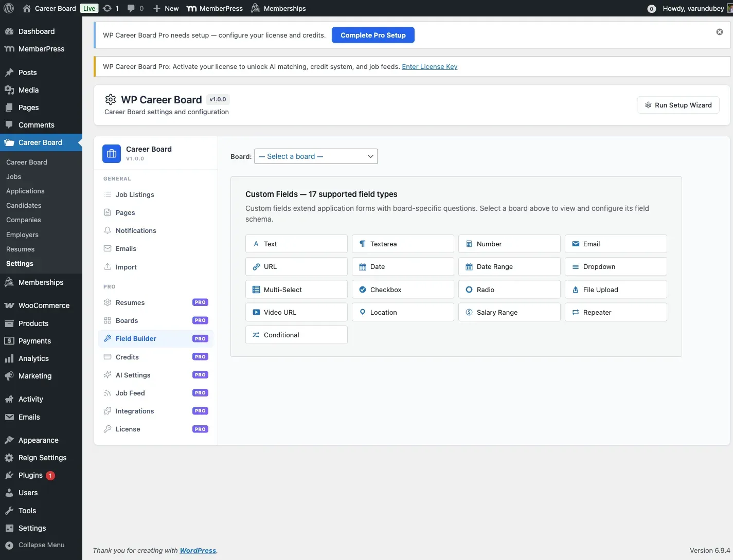This screenshot has height=560, width=733.
Task: Open Reign Settings in sidebar
Action: tap(41, 458)
